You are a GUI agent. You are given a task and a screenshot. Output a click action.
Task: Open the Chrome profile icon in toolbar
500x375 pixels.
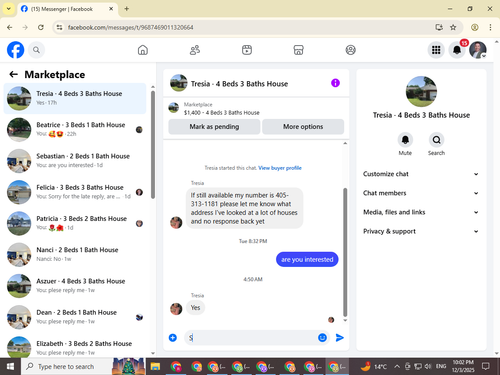(475, 27)
